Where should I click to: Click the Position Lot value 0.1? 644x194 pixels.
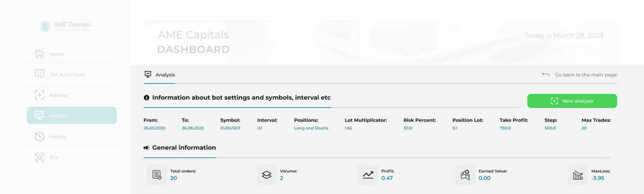coord(455,128)
